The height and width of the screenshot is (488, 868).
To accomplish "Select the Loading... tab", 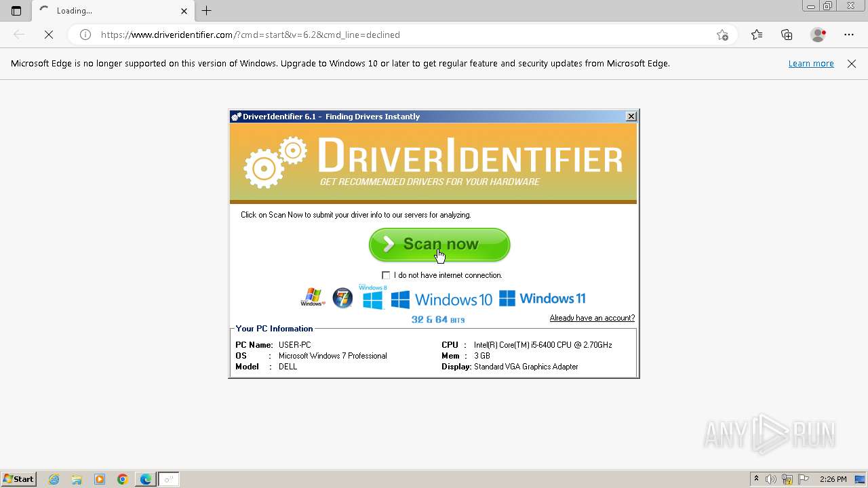I will [x=112, y=11].
